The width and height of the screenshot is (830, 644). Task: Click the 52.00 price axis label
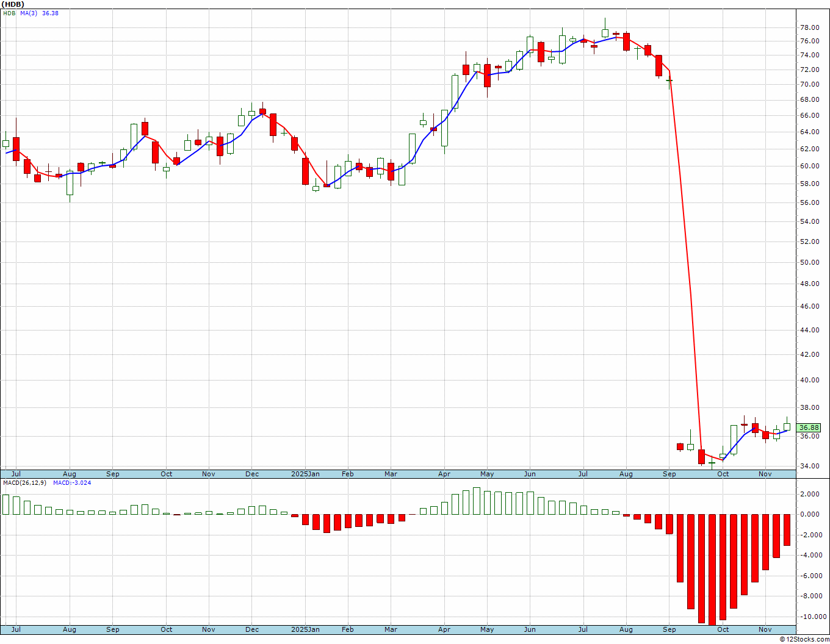(x=809, y=241)
